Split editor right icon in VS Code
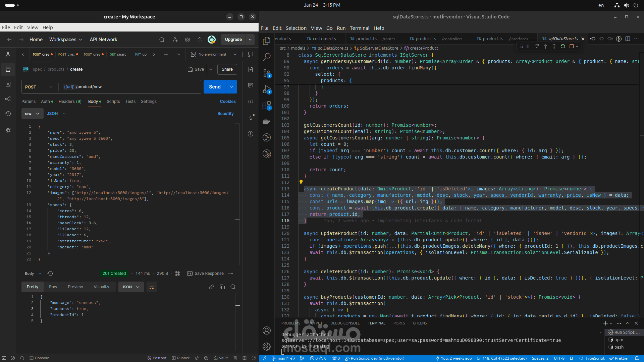Screen dimensions: 644x362 click(628, 39)
